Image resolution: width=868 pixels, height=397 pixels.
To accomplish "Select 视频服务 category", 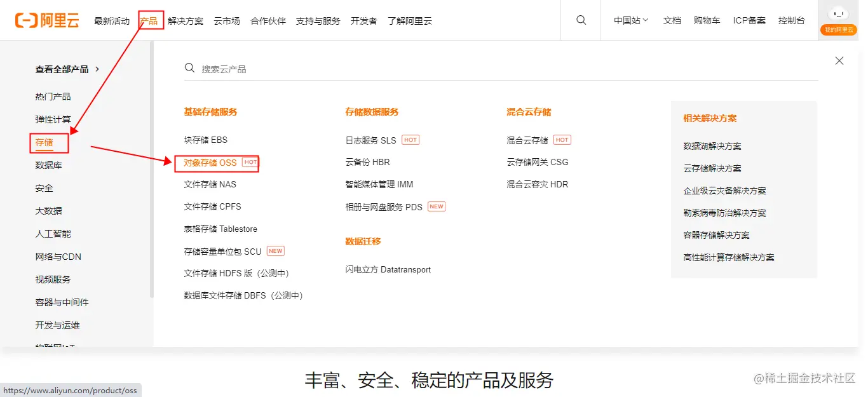I will [53, 279].
